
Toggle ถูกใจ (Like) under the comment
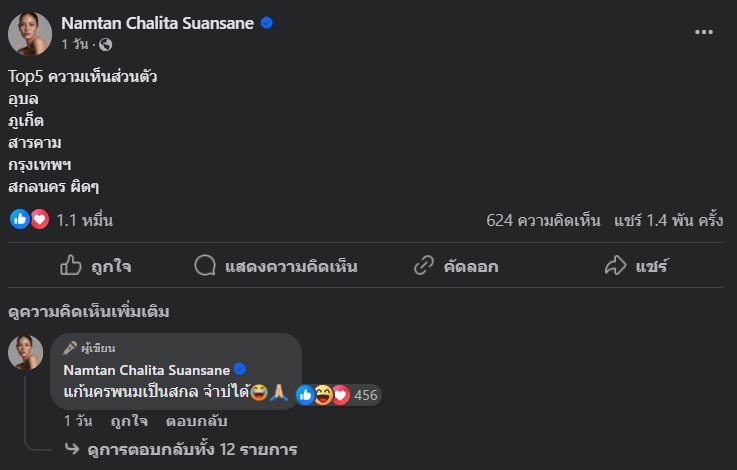129,422
